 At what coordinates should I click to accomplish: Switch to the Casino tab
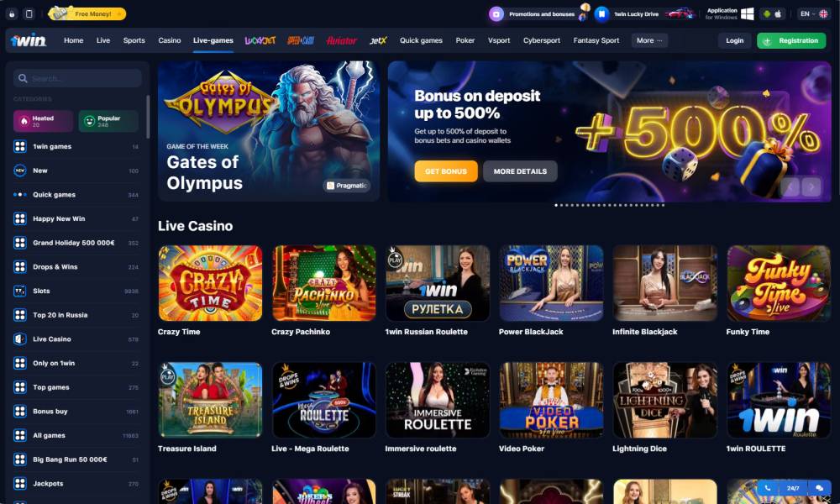(170, 40)
